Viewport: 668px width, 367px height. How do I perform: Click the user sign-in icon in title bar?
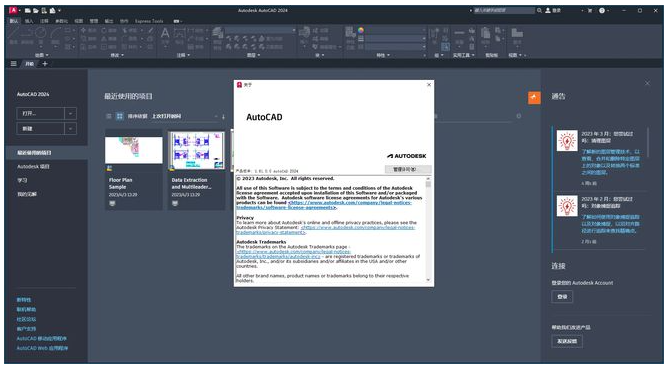[548, 10]
